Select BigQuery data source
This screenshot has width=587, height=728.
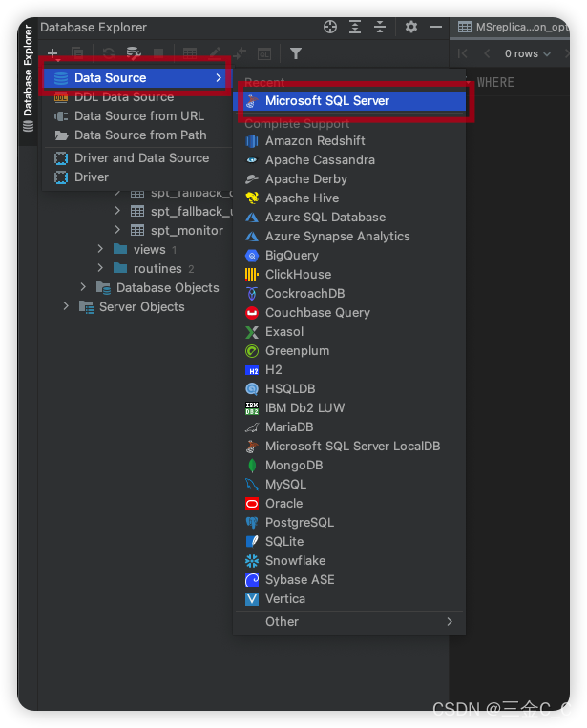[349, 256]
